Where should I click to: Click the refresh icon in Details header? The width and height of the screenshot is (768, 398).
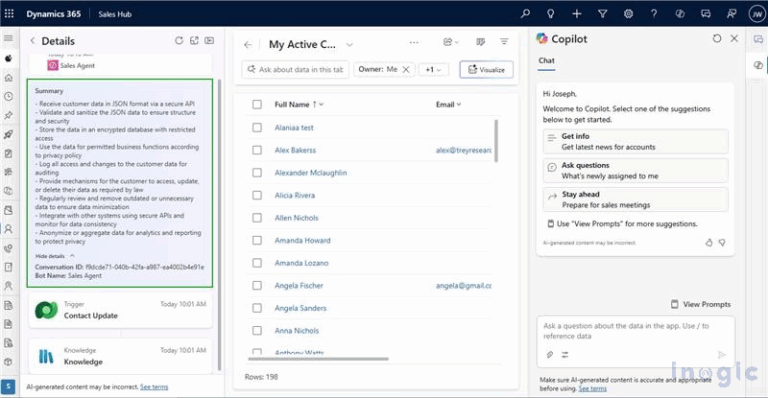pyautogui.click(x=179, y=41)
